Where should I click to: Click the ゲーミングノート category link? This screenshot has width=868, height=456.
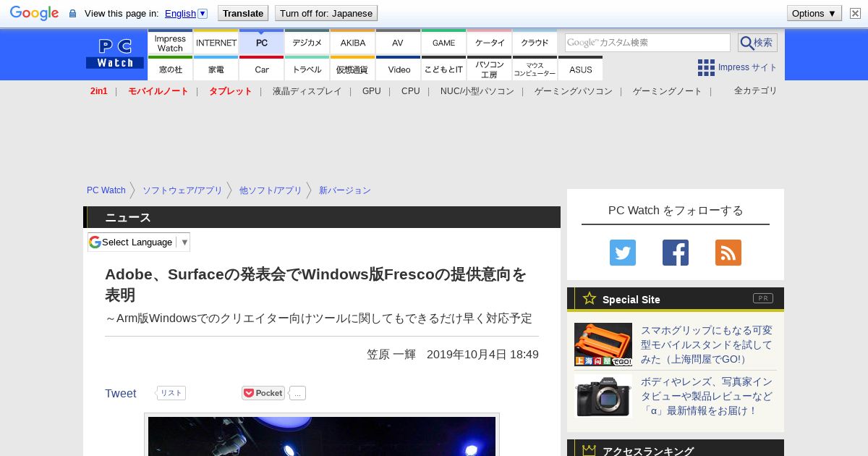point(668,91)
